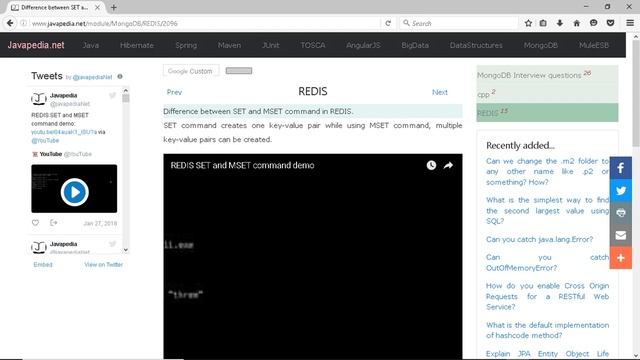The image size is (640, 360).
Task: Open the Pocket icon in the toolbar
Action: click(x=610, y=23)
